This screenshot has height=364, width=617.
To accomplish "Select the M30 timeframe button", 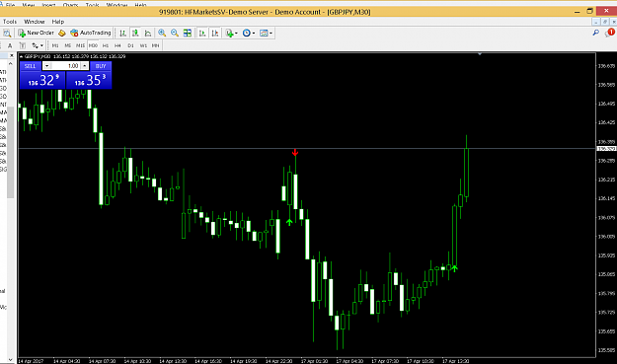I will pyautogui.click(x=93, y=45).
